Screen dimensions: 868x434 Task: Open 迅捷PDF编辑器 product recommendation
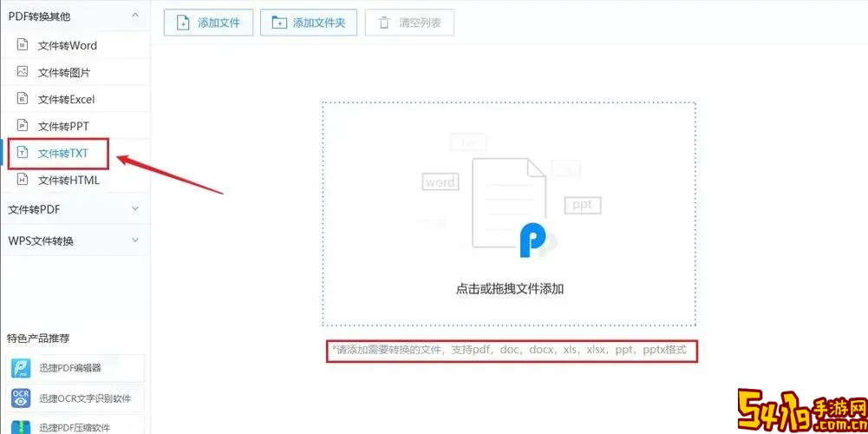[x=75, y=368]
